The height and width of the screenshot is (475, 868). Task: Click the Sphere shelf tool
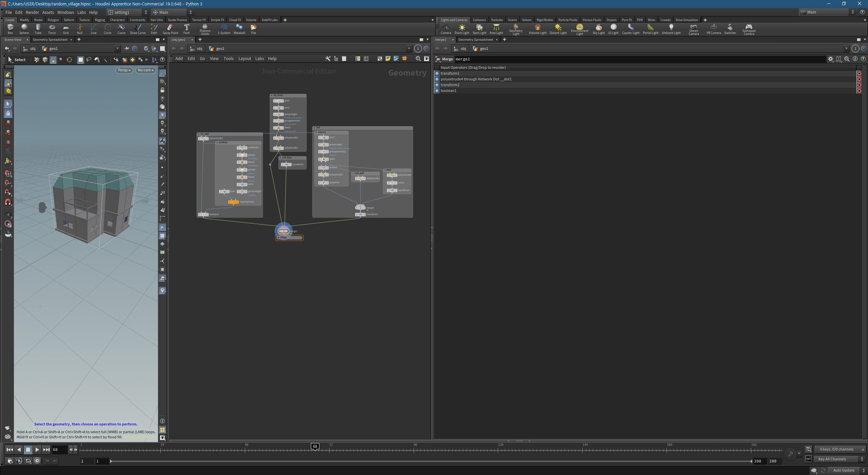[24, 28]
